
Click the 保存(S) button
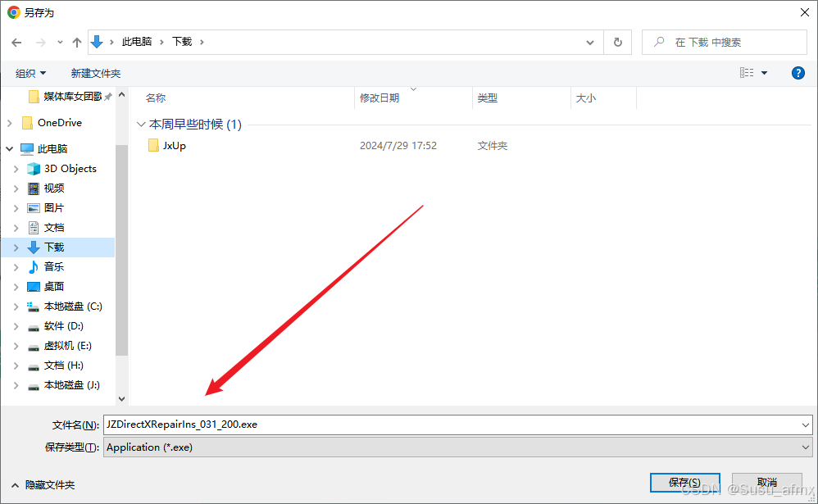(685, 483)
